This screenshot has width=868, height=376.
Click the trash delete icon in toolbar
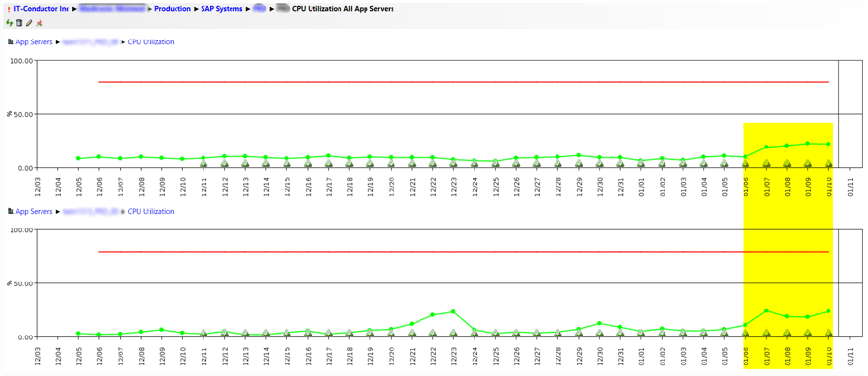(x=19, y=23)
